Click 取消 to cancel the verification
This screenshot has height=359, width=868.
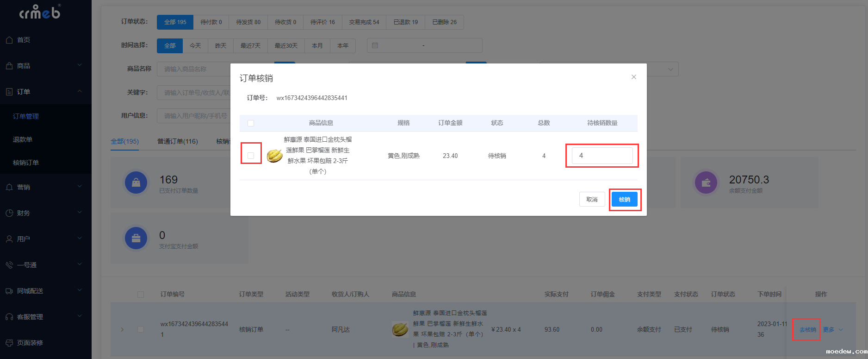pos(592,199)
